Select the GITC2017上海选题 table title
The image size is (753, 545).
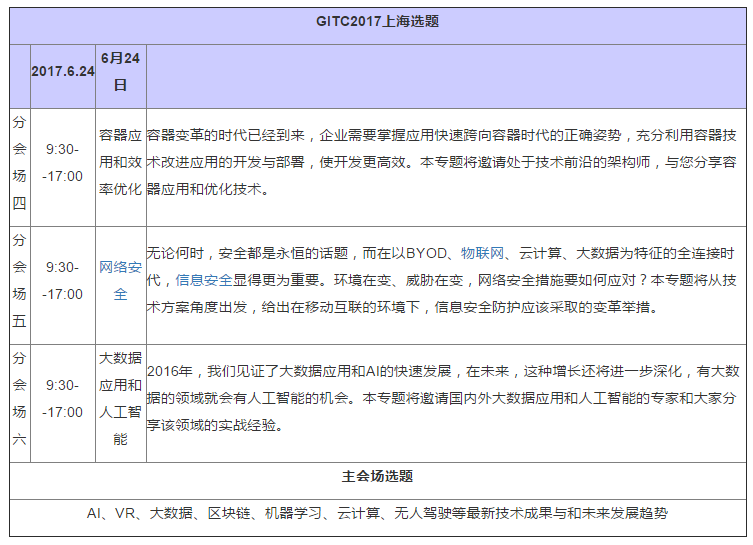[x=377, y=22]
